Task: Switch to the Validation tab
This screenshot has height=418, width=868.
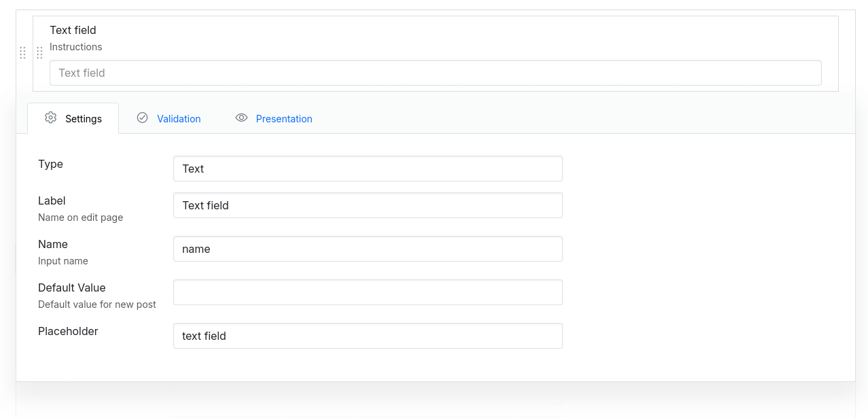Action: click(x=178, y=118)
